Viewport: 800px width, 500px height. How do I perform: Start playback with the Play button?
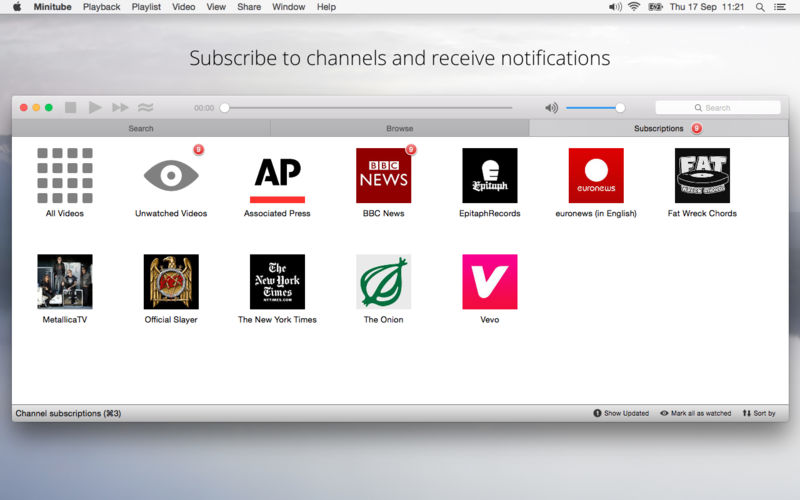pyautogui.click(x=95, y=108)
